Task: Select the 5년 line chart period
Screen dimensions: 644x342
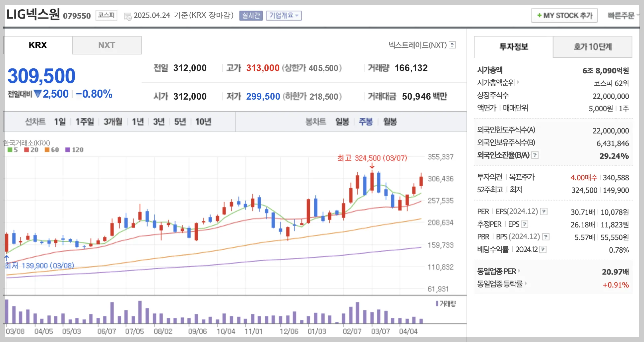Action: [x=180, y=122]
